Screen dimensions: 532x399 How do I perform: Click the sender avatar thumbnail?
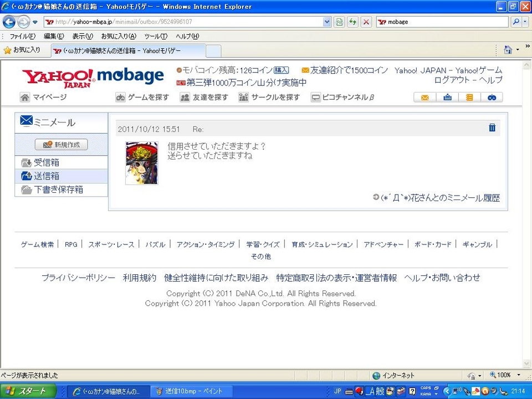(142, 163)
